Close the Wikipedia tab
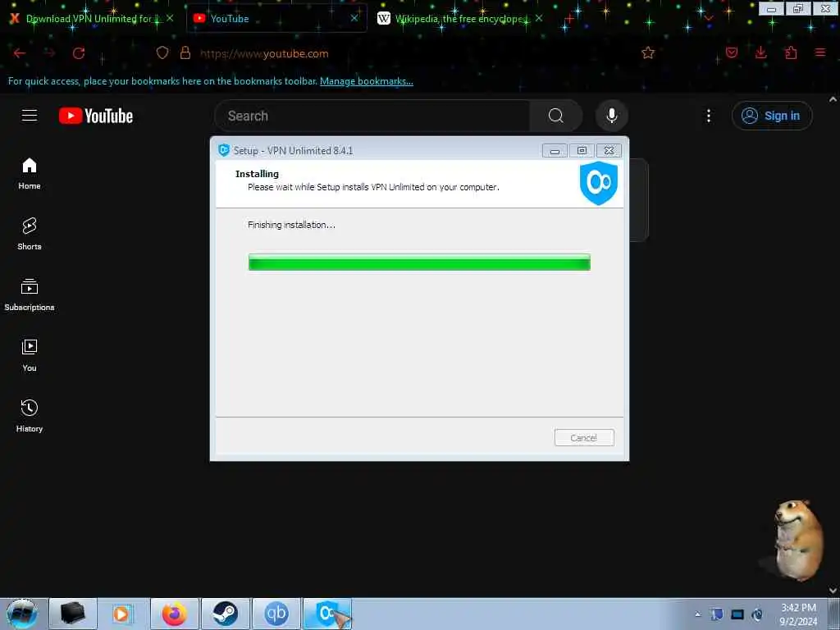This screenshot has height=630, width=840. coord(539,18)
